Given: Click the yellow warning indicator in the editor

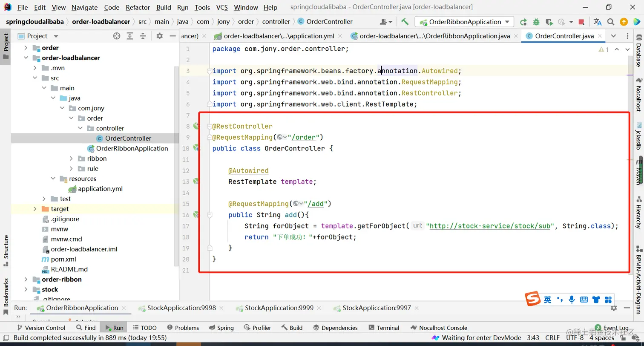Looking at the screenshot, I should 604,49.
